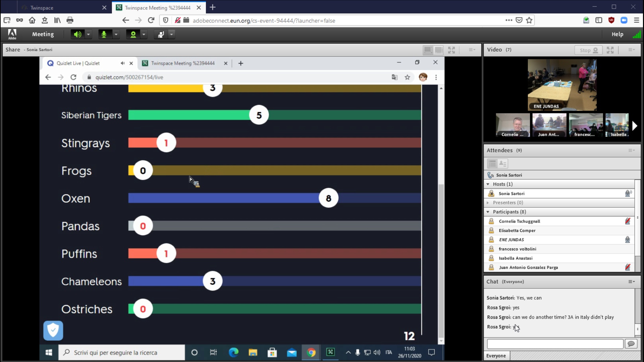644x362 pixels.
Task: Toggle the green speaker audio icon
Action: point(77,34)
